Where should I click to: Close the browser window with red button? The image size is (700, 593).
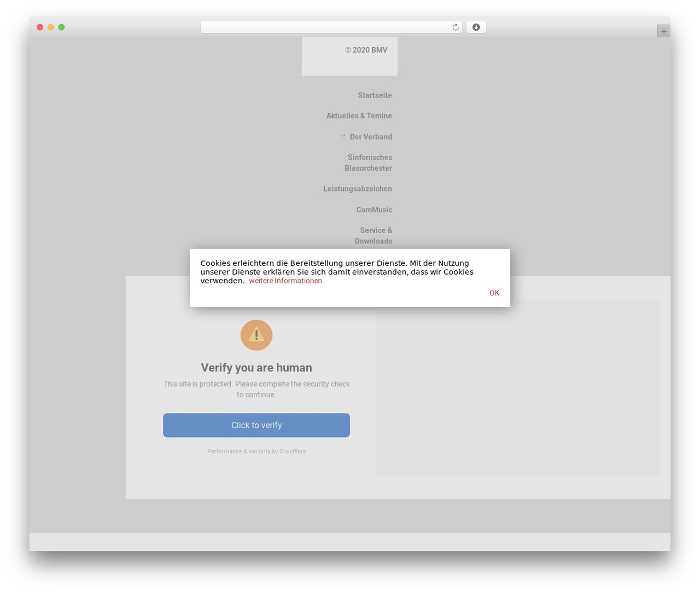click(x=40, y=27)
